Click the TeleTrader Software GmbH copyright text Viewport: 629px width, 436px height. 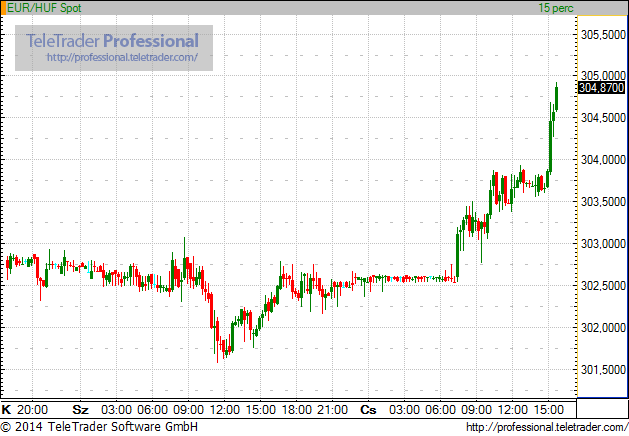[100, 428]
